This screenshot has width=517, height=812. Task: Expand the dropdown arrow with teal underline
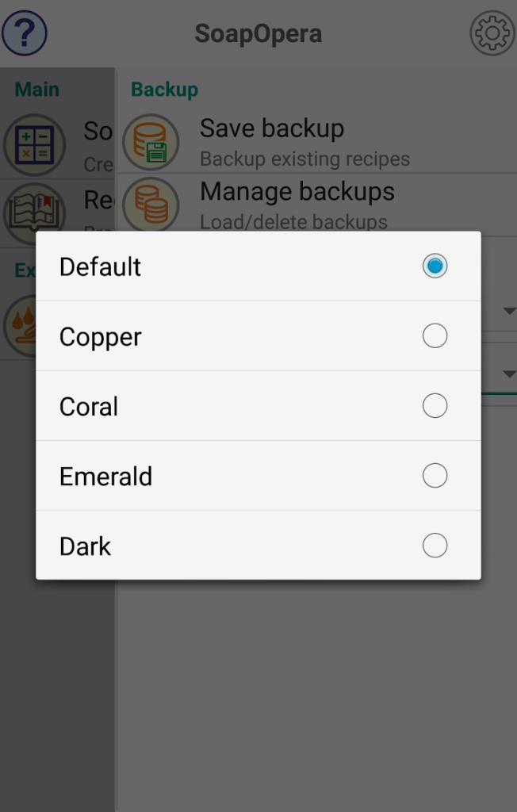coord(509,373)
